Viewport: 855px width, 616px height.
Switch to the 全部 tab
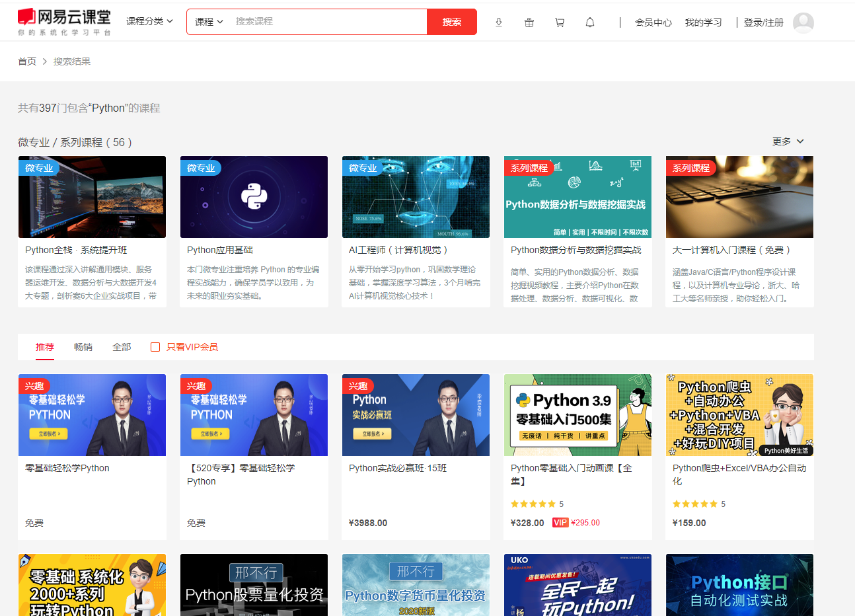point(122,347)
